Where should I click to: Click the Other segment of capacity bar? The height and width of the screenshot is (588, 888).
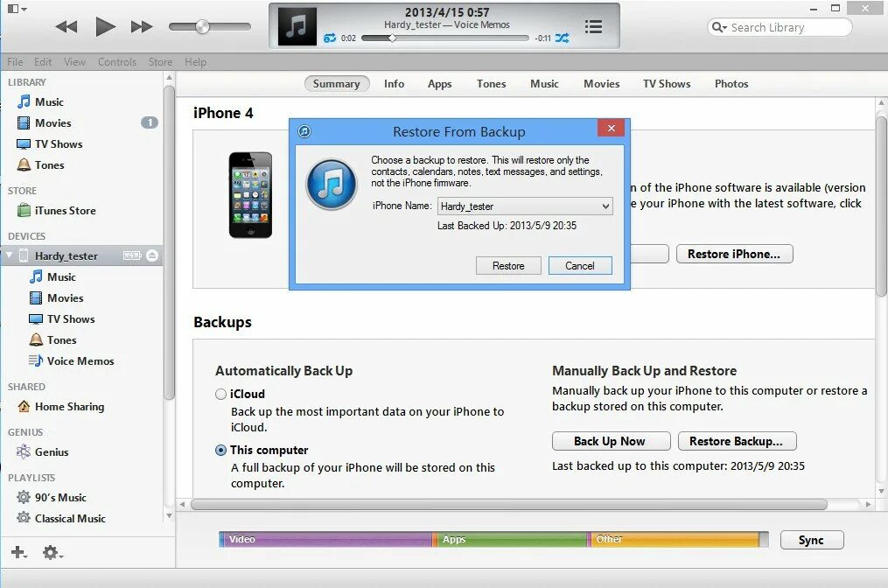tap(674, 539)
